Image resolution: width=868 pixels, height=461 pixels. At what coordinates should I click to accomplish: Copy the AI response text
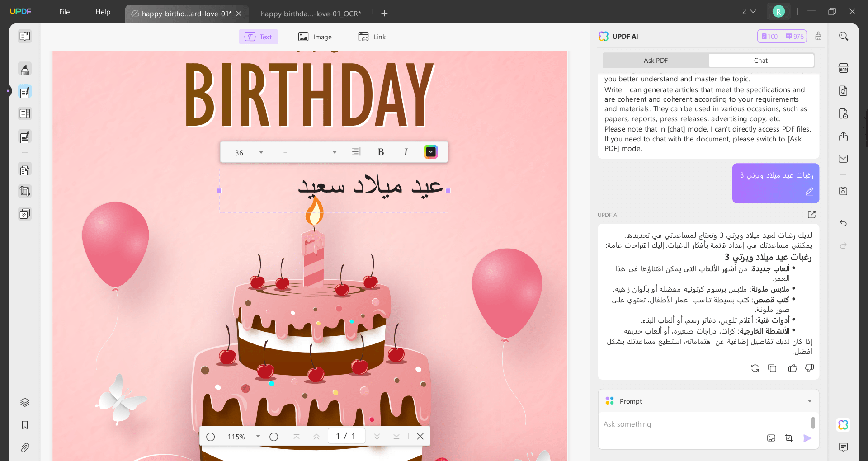click(772, 368)
